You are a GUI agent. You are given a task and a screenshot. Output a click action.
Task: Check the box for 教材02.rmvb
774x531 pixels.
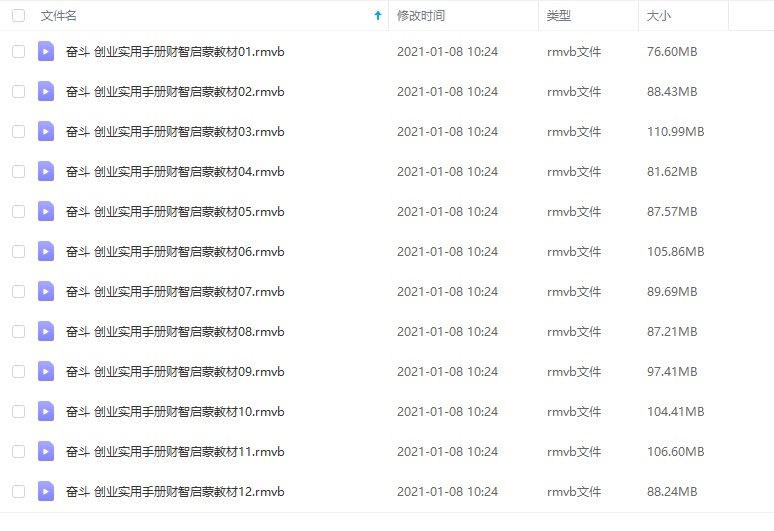tap(18, 91)
